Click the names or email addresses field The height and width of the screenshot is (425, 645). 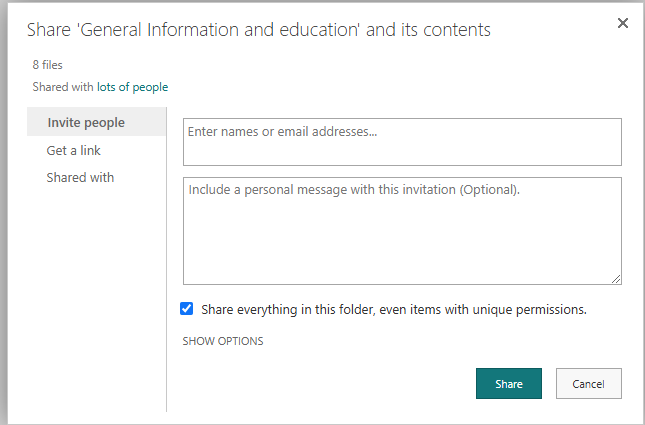[x=402, y=141]
